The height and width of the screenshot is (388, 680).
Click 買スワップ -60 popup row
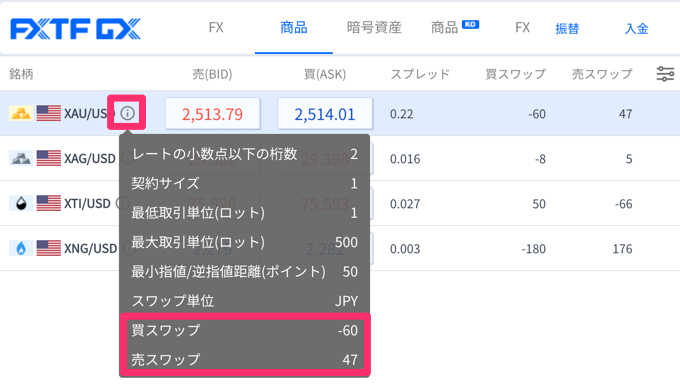(x=245, y=330)
